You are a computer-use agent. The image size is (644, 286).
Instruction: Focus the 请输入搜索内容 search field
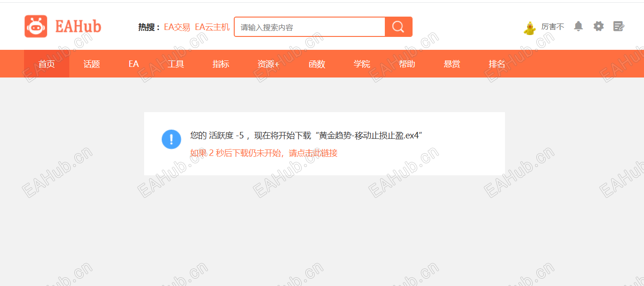coord(310,27)
